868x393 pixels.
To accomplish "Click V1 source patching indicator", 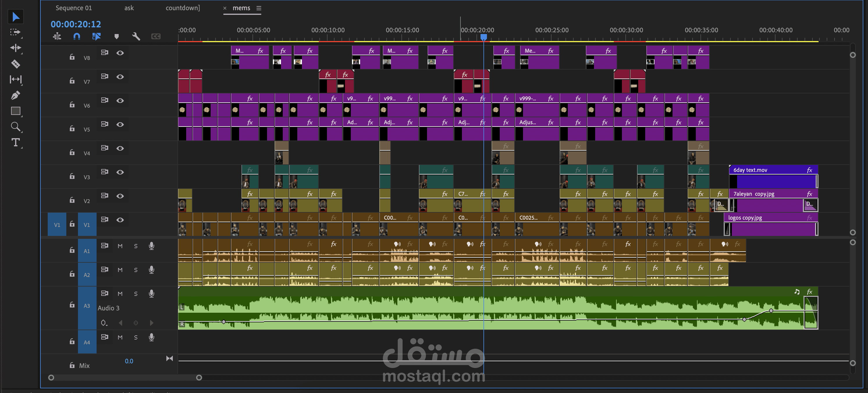I will (x=57, y=225).
